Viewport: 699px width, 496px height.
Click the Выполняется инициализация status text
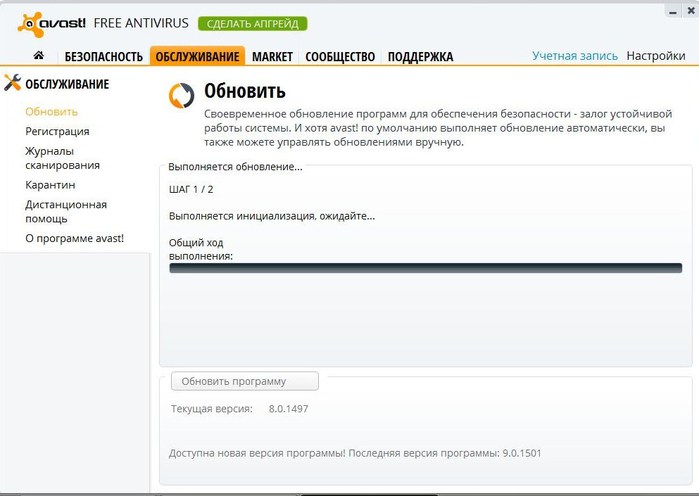[272, 216]
